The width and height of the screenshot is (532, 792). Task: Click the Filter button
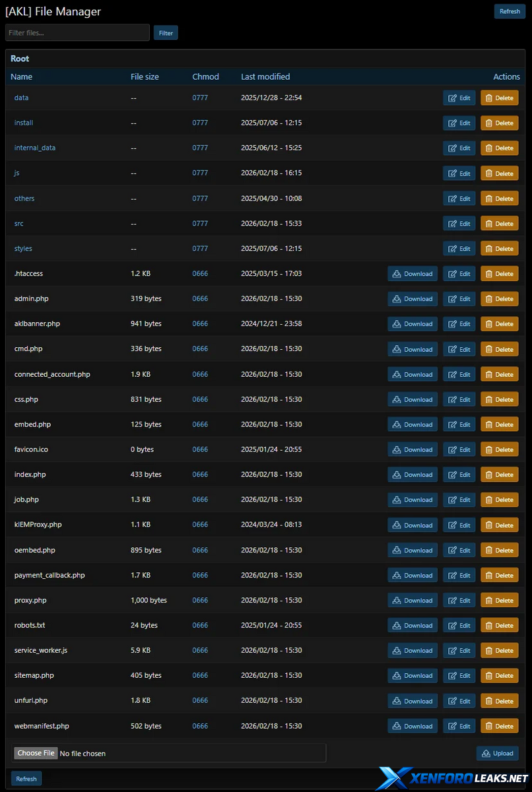[166, 33]
